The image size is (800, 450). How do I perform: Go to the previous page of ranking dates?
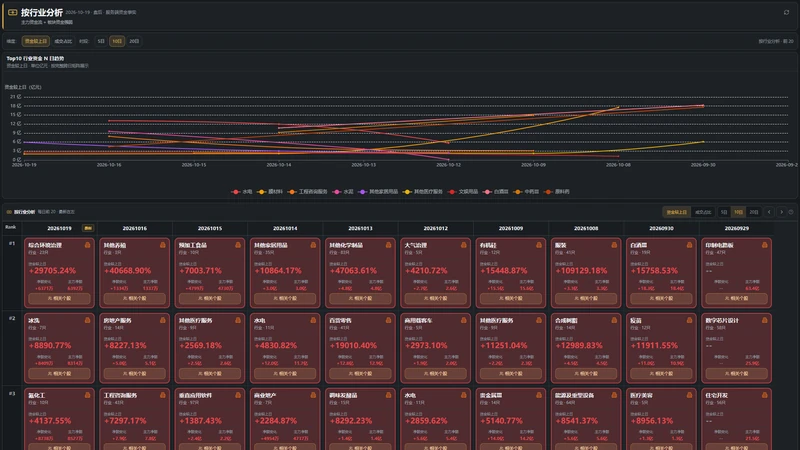tap(769, 212)
